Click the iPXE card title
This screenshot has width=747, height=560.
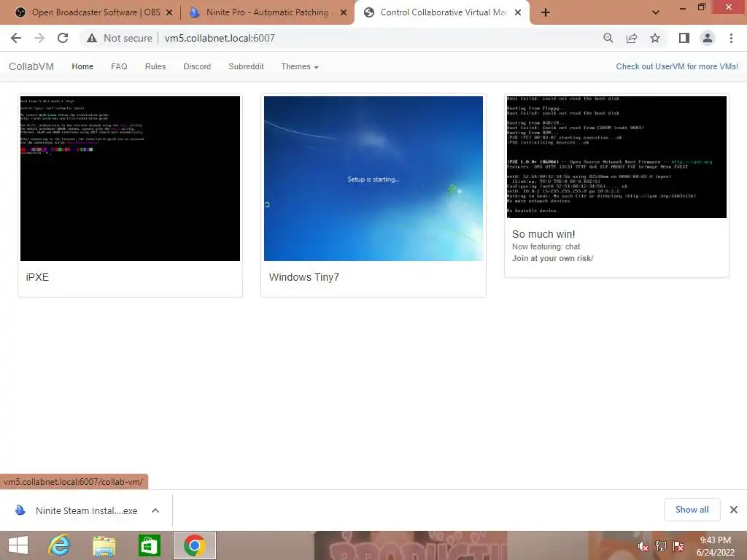(x=37, y=277)
